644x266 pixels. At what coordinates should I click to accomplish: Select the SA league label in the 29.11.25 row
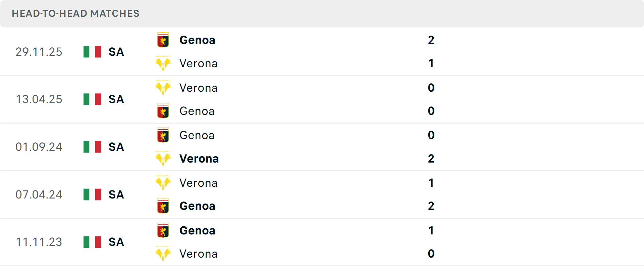116,52
